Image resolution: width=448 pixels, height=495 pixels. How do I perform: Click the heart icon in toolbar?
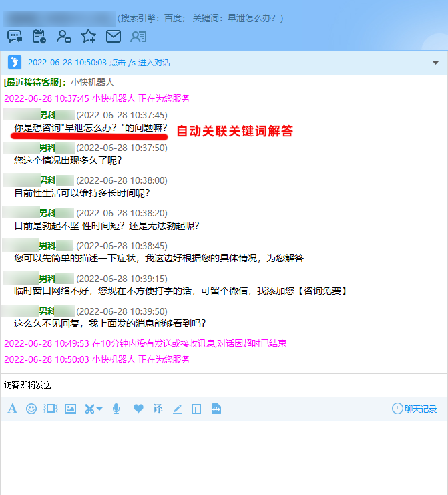tap(138, 409)
